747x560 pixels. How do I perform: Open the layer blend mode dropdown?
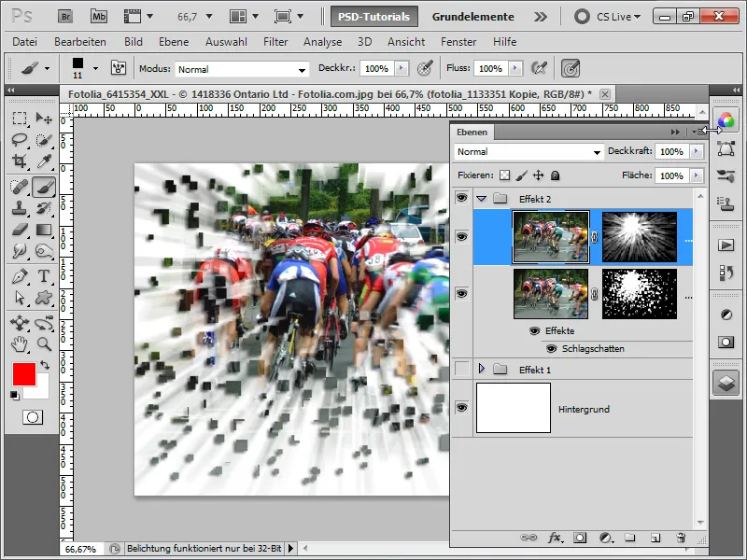tap(529, 152)
